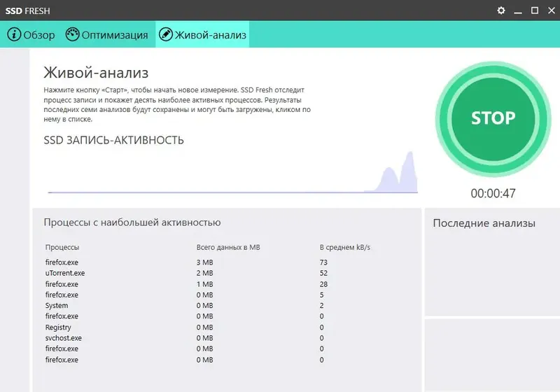Close the SSD Fresh window
This screenshot has height=392, width=560.
(x=552, y=10)
